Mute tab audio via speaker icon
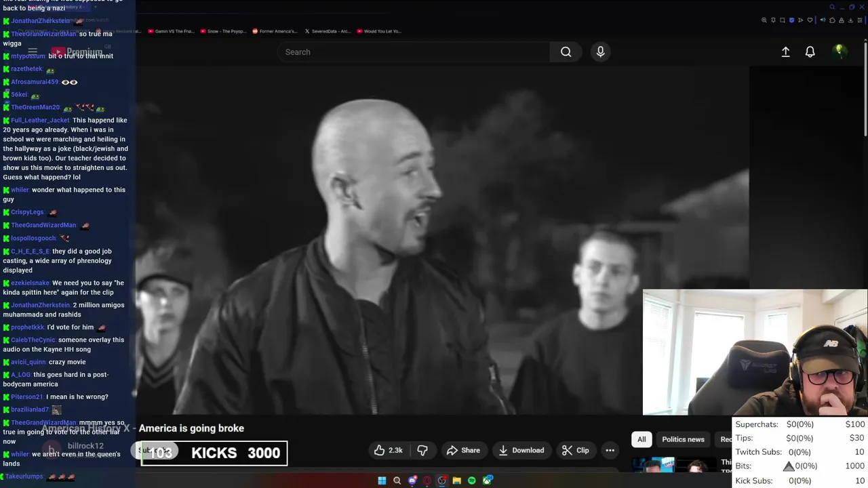 (x=823, y=20)
